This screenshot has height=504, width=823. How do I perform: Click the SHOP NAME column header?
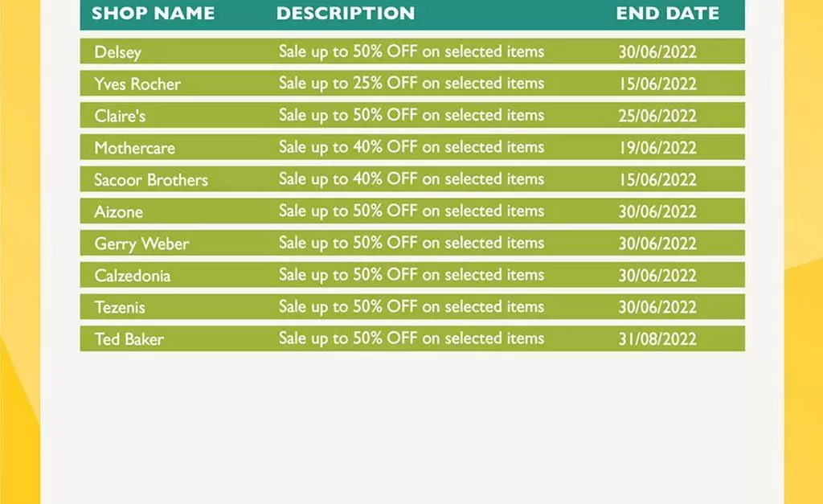click(x=153, y=14)
